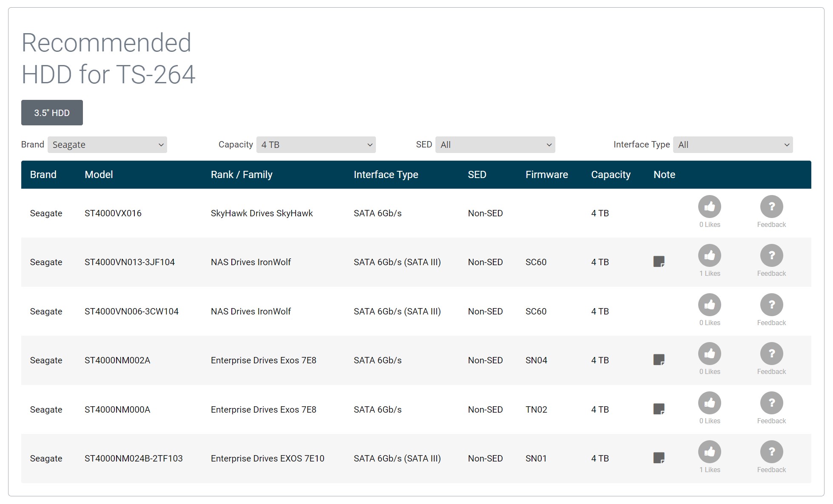The height and width of the screenshot is (504, 833).
Task: View the note icon for ST4000NM002A
Action: click(659, 360)
